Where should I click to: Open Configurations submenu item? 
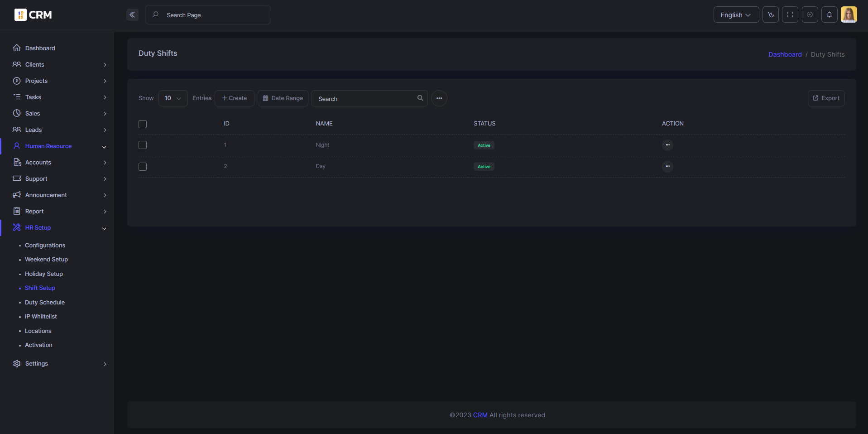click(45, 245)
